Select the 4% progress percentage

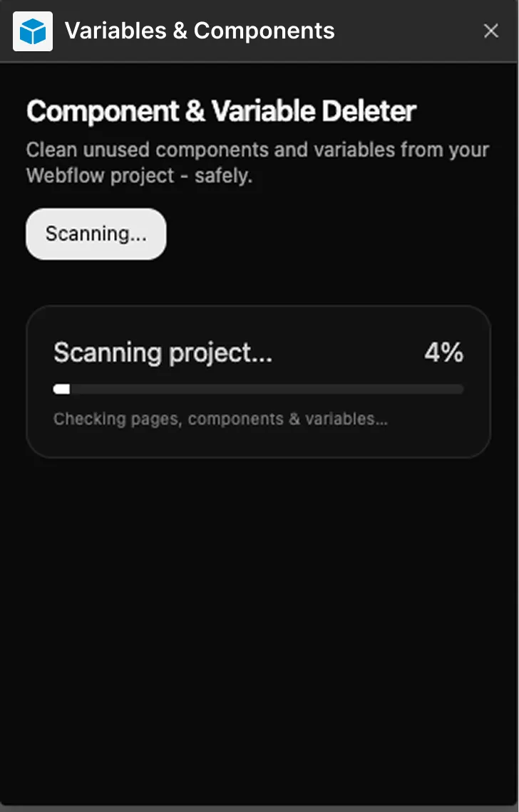coord(444,353)
